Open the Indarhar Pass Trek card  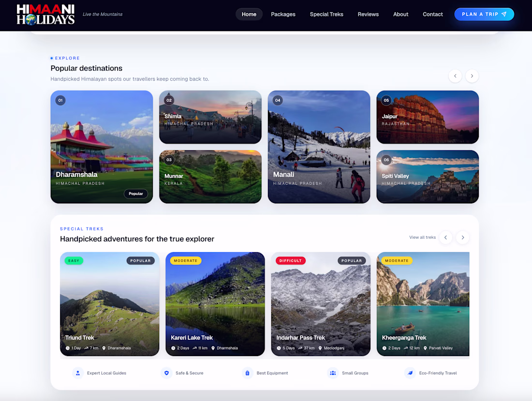click(321, 304)
